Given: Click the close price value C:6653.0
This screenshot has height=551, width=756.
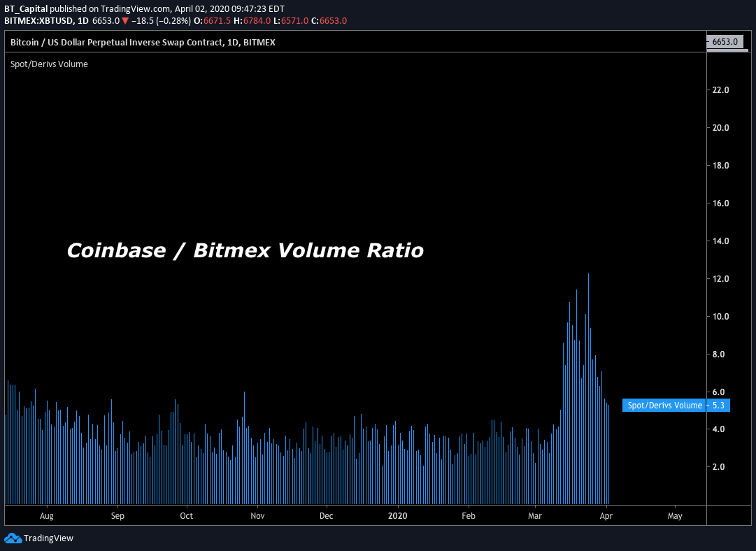Looking at the screenshot, I should (x=329, y=21).
